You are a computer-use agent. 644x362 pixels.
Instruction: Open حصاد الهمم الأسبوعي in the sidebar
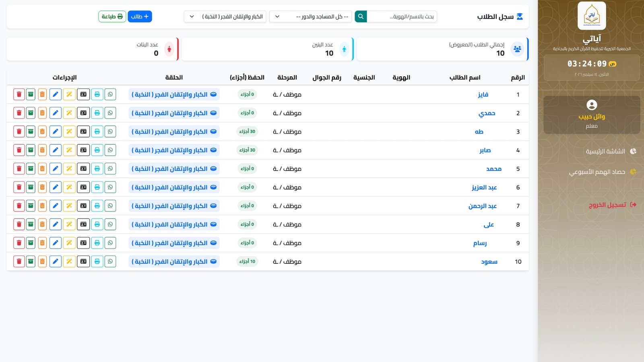[x=603, y=172]
